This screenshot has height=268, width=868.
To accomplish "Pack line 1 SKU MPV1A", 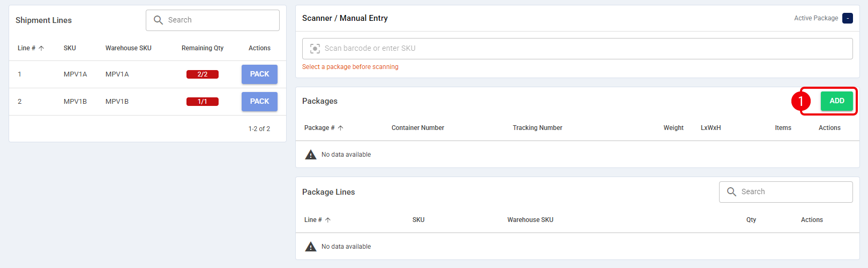I will (x=259, y=74).
